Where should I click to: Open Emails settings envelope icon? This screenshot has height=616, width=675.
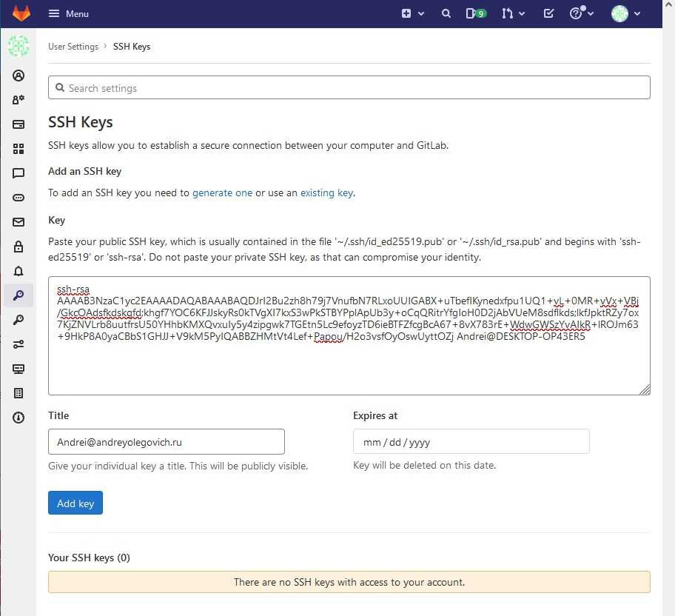pyautogui.click(x=19, y=222)
